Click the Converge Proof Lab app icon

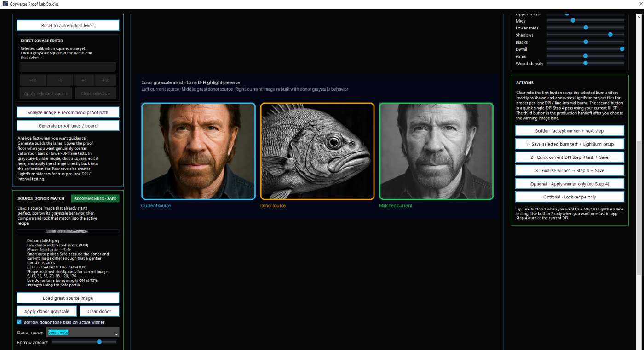coord(5,4)
